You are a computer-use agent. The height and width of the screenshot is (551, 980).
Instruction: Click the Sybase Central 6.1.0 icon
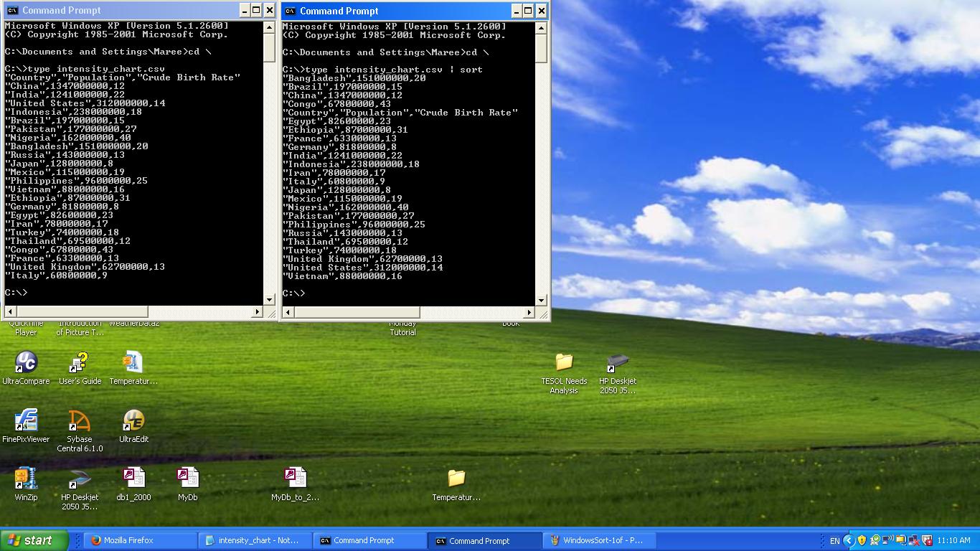pos(80,421)
